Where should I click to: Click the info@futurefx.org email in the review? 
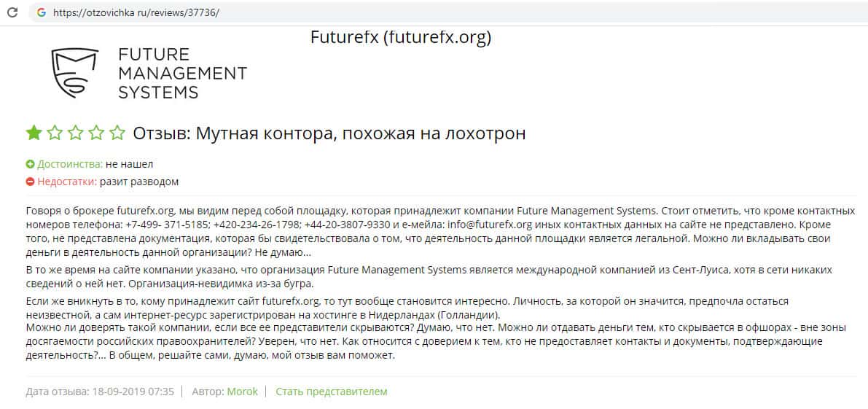click(491, 225)
